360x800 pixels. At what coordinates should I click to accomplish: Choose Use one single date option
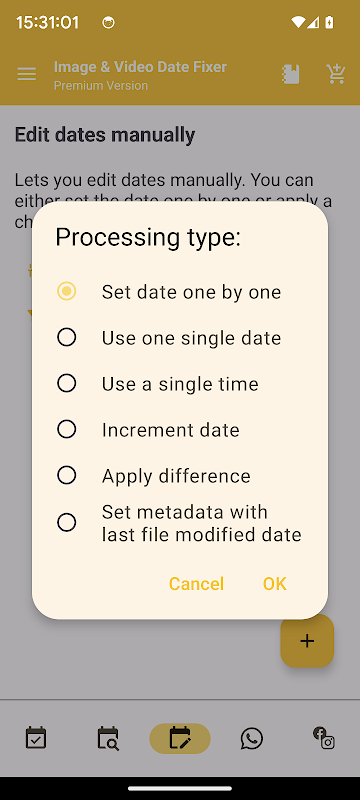tap(180, 338)
